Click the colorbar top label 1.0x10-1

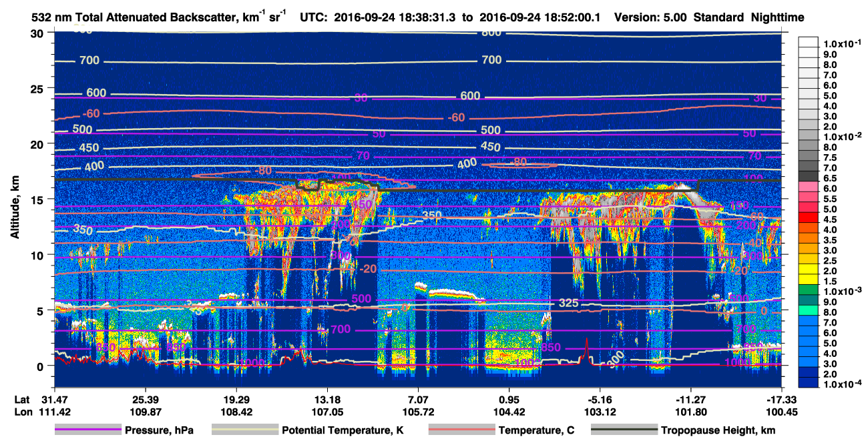[843, 43]
